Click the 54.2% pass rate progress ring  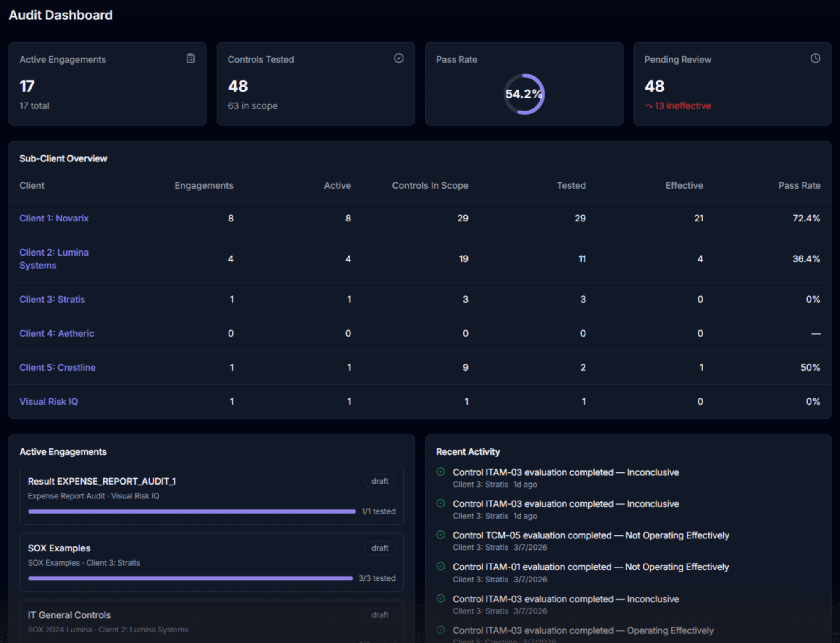pyautogui.click(x=524, y=94)
